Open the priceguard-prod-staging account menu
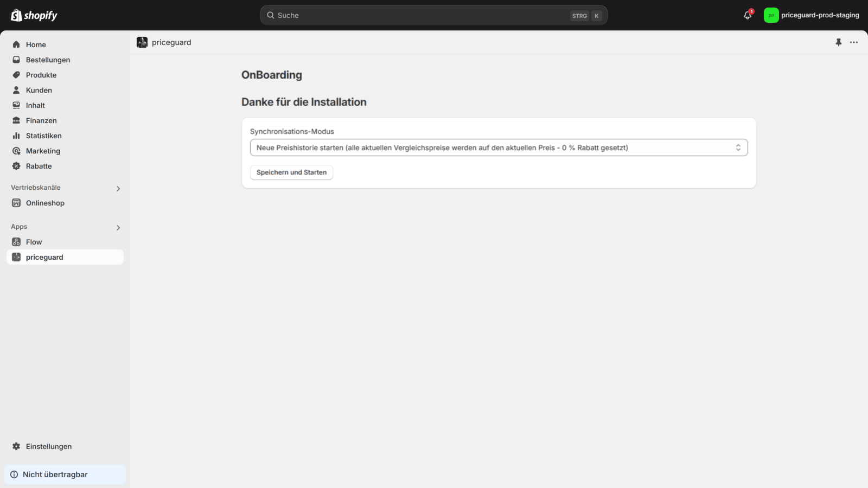 pos(811,15)
